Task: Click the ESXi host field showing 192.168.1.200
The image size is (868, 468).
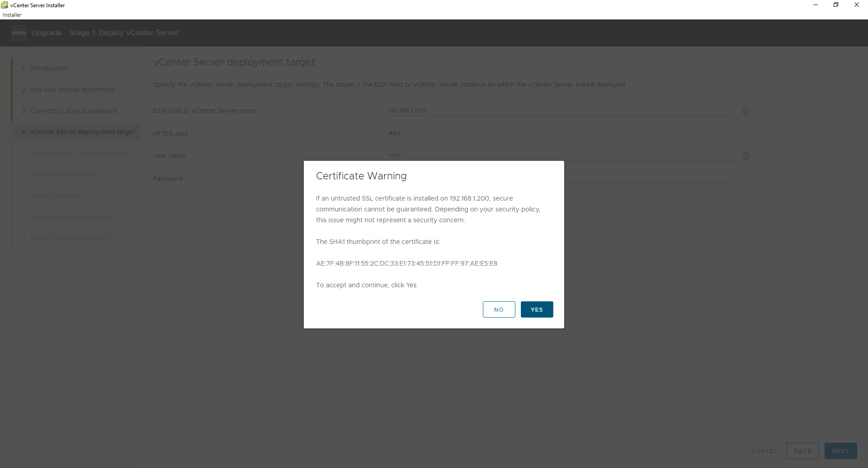Action: [561, 111]
